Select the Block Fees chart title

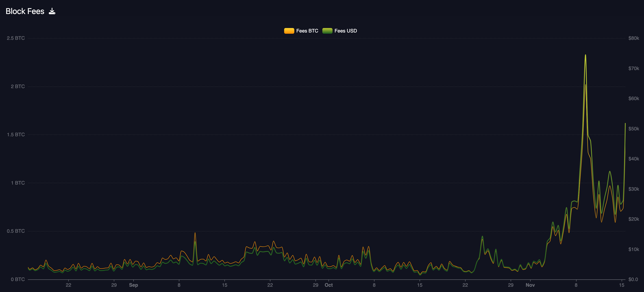tap(25, 11)
